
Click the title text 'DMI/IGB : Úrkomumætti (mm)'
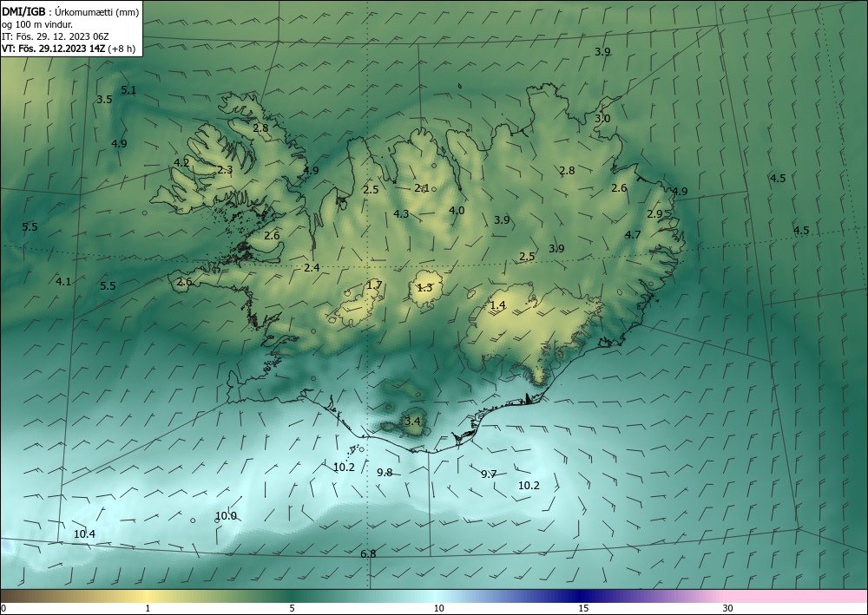(70, 11)
